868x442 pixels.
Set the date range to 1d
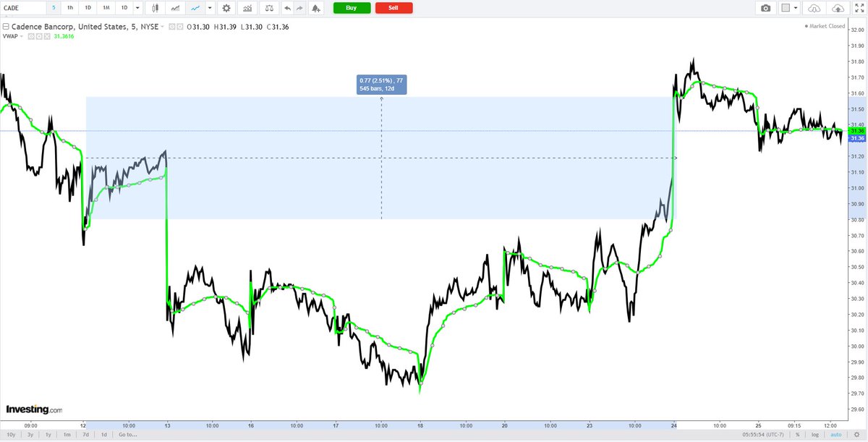coord(103,434)
